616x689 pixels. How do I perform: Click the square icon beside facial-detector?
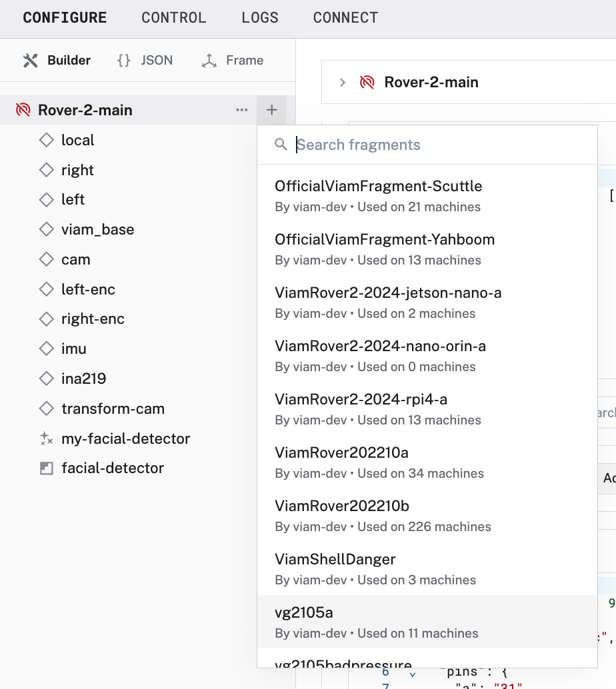(46, 468)
